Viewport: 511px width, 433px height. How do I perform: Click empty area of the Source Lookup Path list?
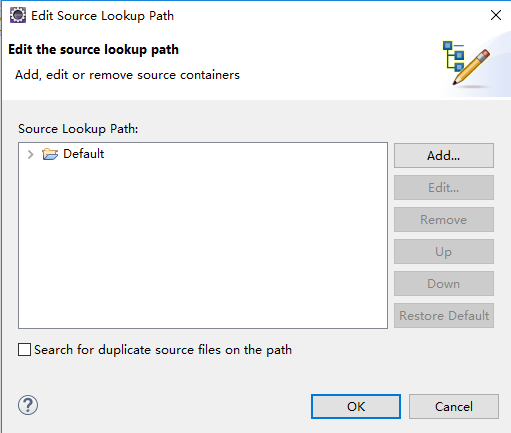(203, 247)
